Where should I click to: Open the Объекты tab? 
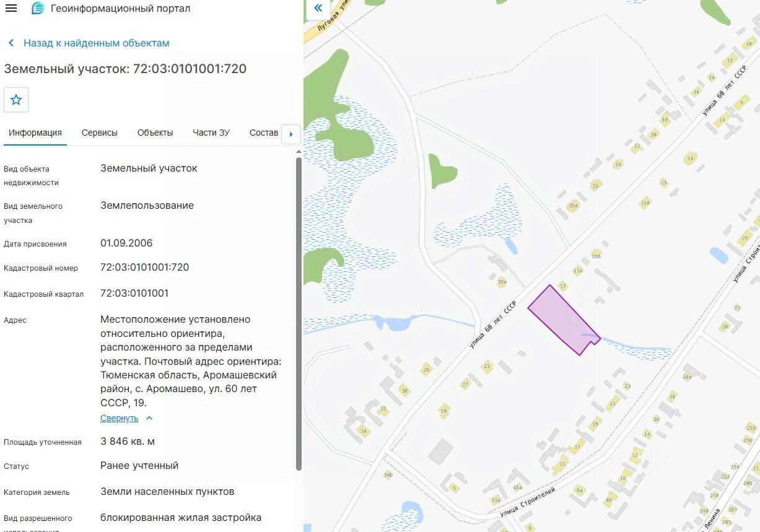pos(155,133)
